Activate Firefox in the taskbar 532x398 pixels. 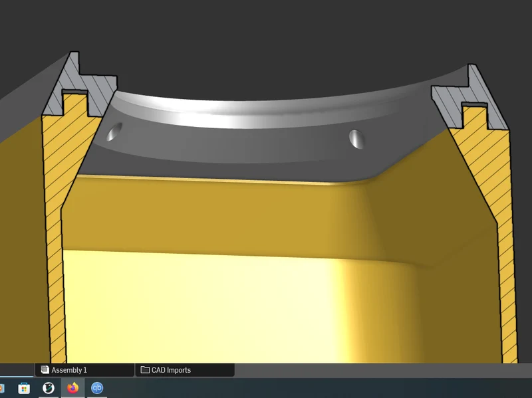pyautogui.click(x=72, y=388)
